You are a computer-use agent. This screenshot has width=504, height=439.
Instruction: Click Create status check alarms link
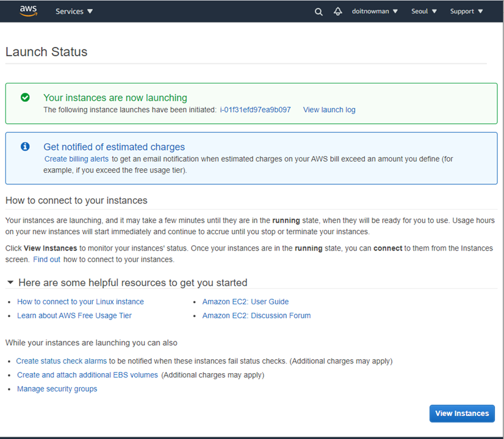[x=62, y=361]
